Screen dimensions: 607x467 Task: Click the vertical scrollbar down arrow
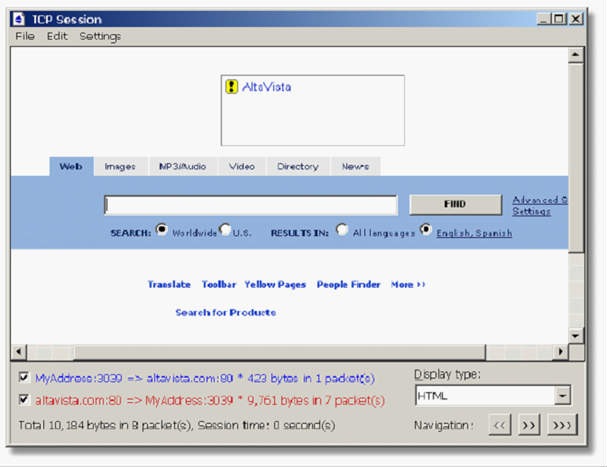(x=576, y=335)
